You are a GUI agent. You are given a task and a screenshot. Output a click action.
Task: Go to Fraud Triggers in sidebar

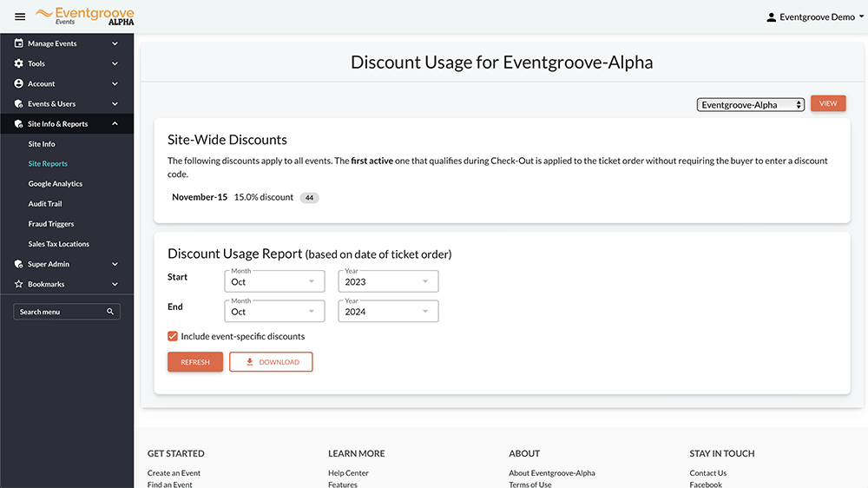[x=51, y=224]
